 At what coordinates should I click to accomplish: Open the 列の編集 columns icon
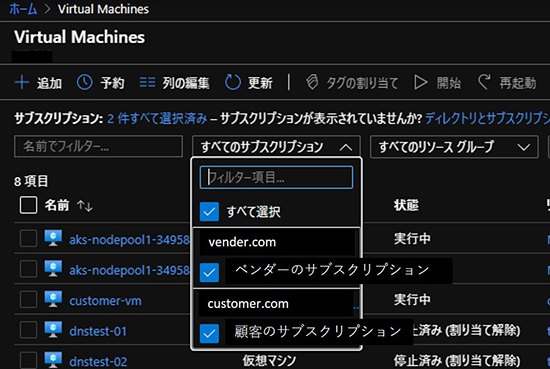[147, 83]
